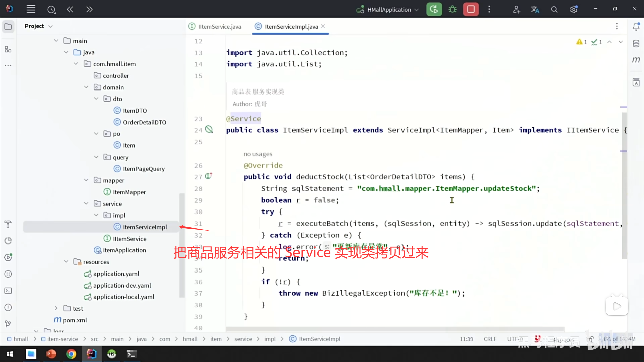Viewport: 644px width, 362px height.
Task: Click the CRLF line separator widget
Action: [490, 339]
